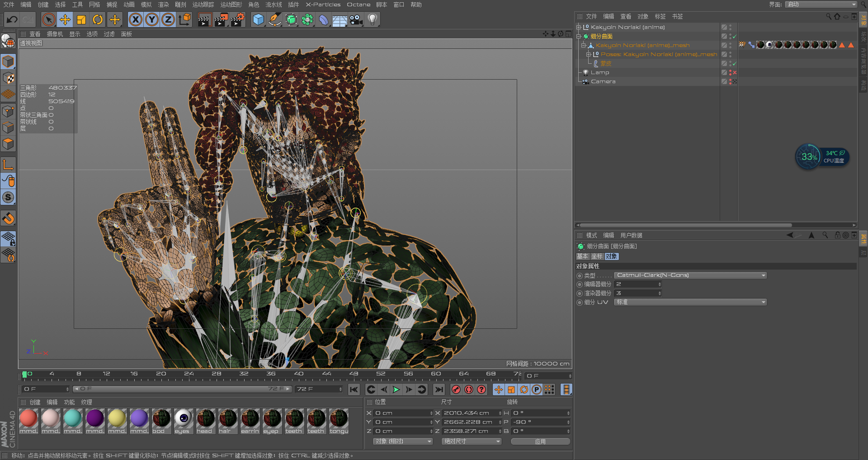The width and height of the screenshot is (868, 460).
Task: Expand the Poses: Kakyoin Noriaki node
Action: pyautogui.click(x=589, y=54)
